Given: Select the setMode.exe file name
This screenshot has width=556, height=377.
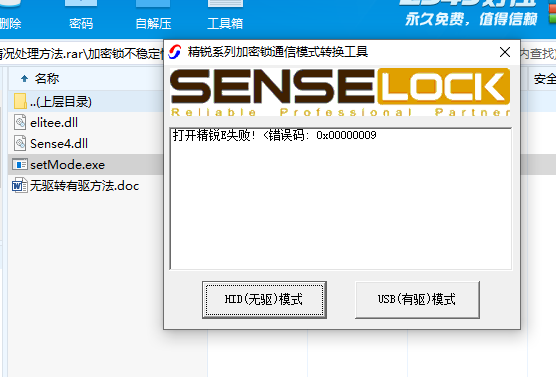Looking at the screenshot, I should [67, 165].
